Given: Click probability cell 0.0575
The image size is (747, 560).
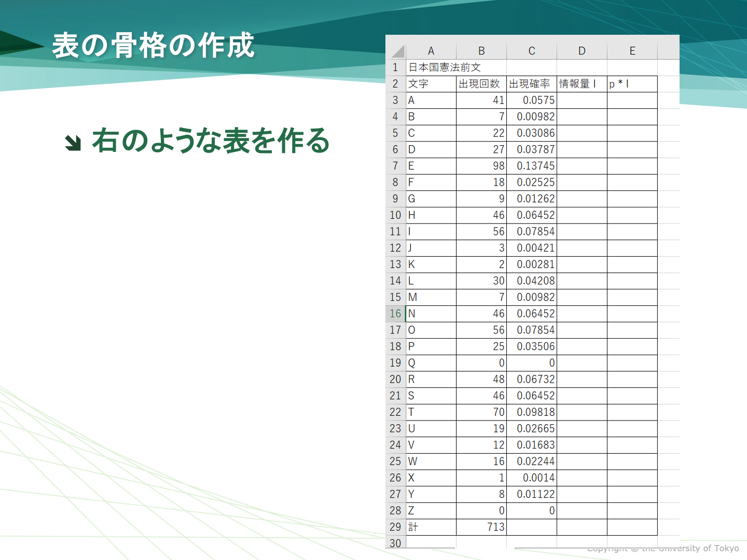Looking at the screenshot, I should pyautogui.click(x=532, y=100).
